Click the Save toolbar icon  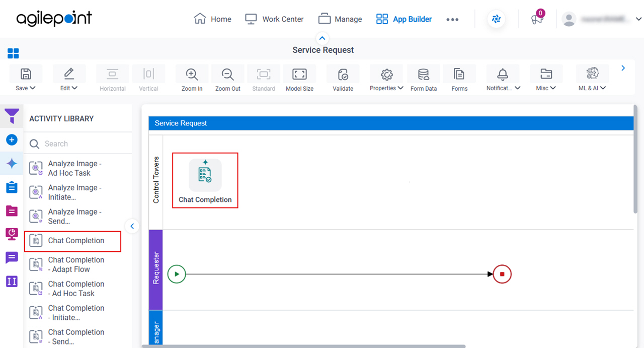pyautogui.click(x=26, y=74)
